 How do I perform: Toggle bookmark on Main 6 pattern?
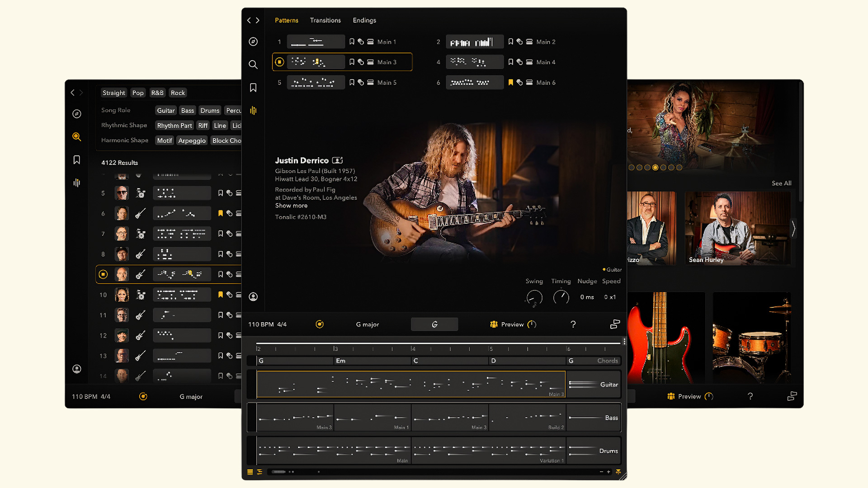(510, 82)
